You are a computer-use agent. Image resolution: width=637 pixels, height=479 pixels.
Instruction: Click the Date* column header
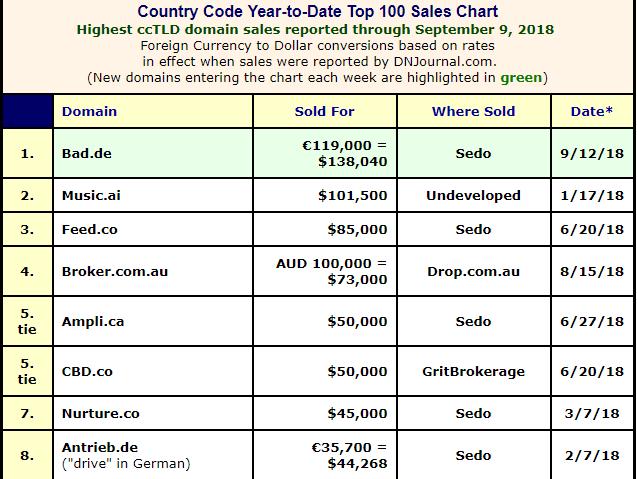coord(592,111)
